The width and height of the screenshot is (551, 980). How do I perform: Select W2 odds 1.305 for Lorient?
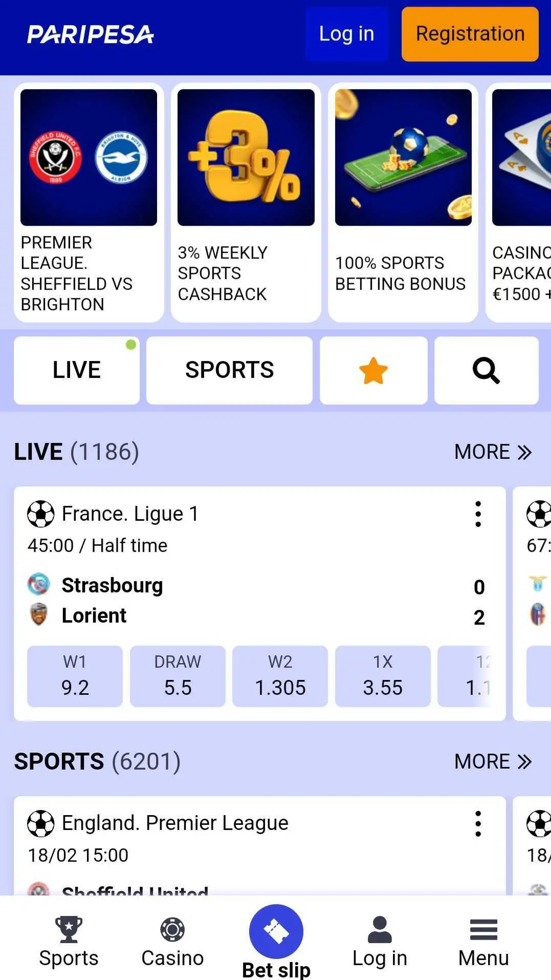pos(280,676)
